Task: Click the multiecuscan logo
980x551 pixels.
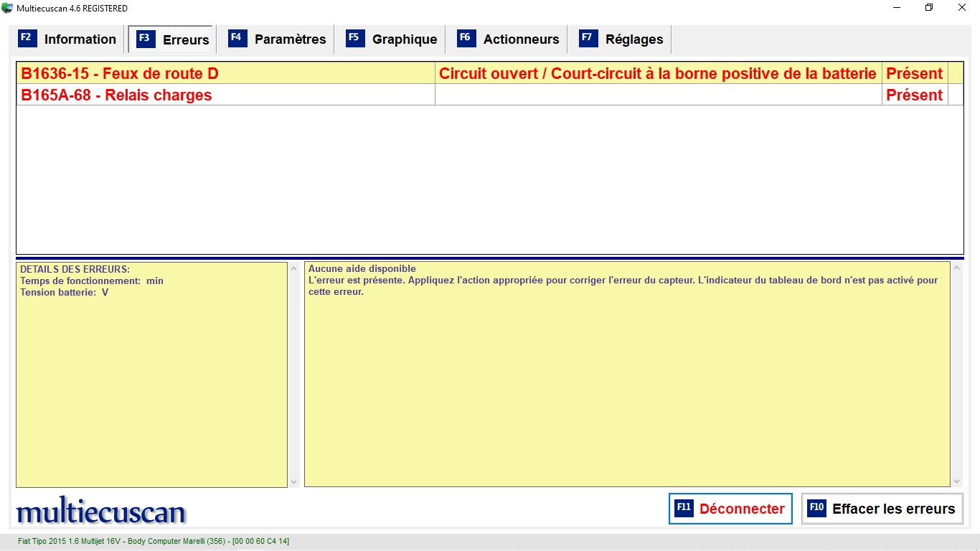Action: tap(100, 511)
